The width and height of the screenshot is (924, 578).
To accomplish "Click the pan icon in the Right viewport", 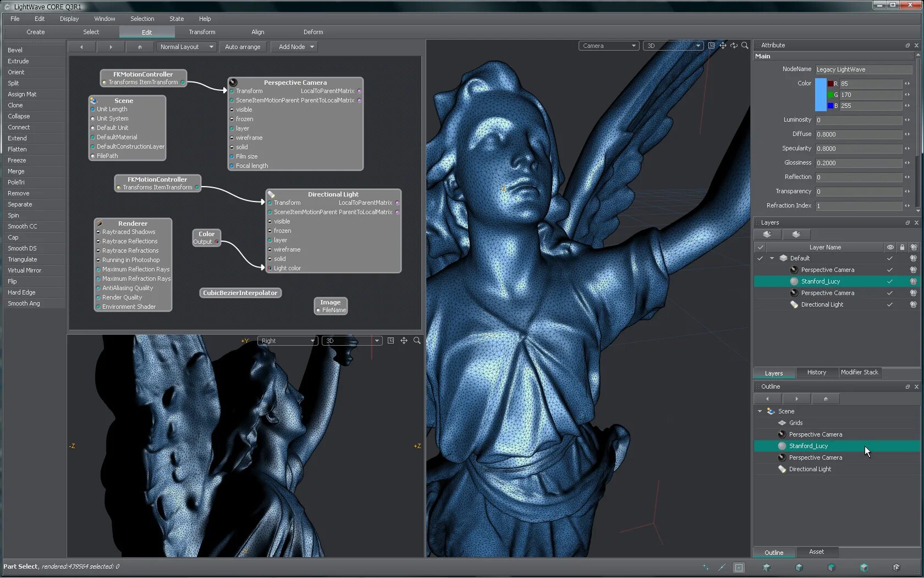I will pyautogui.click(x=404, y=341).
